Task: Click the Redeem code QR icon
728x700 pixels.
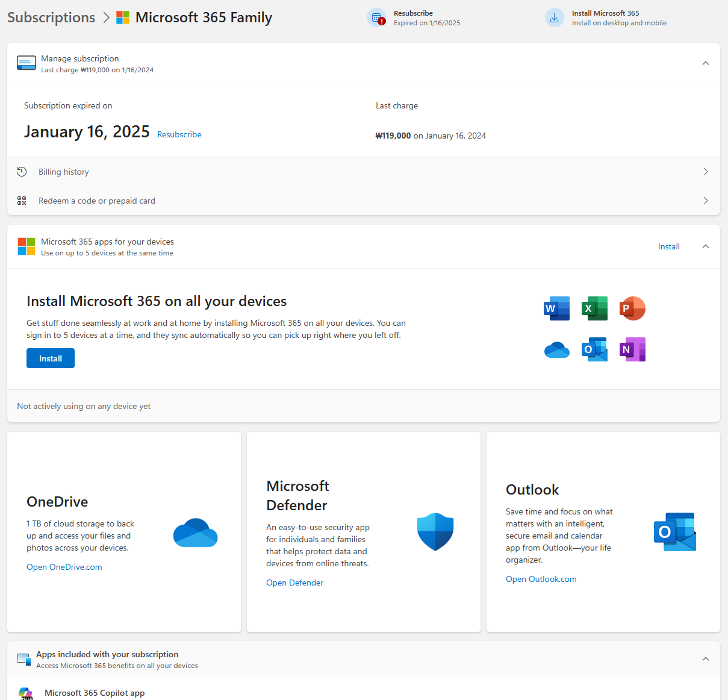Action: [x=22, y=201]
